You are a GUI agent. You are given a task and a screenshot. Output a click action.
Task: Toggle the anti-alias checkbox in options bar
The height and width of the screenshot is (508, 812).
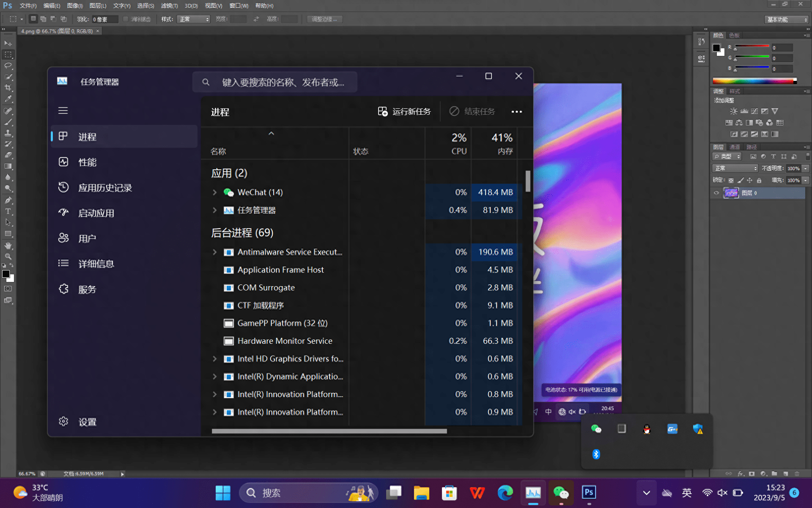126,19
